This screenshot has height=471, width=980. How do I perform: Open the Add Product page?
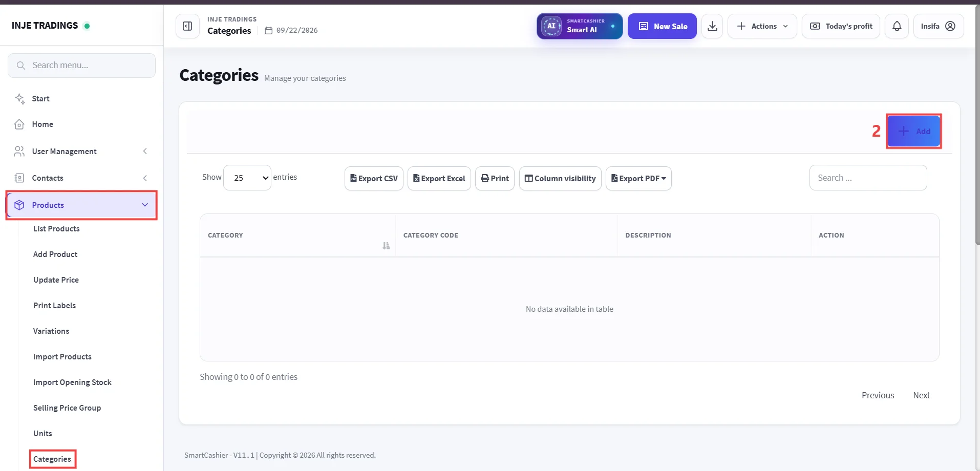(55, 254)
